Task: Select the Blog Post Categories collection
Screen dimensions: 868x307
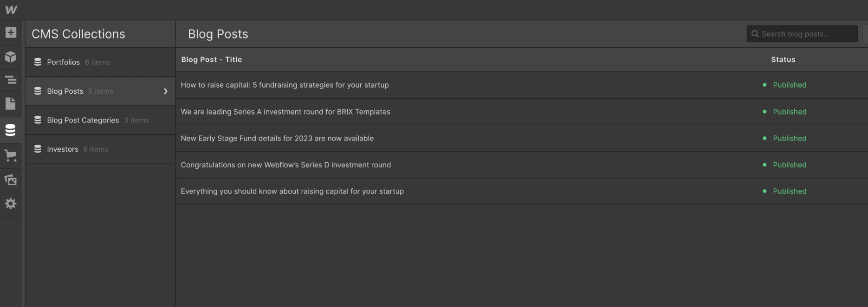Action: [100, 120]
